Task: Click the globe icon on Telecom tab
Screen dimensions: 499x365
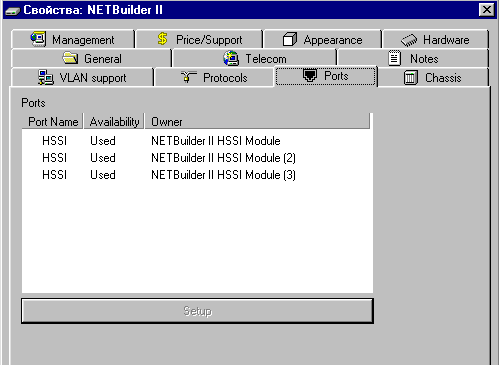Action: click(x=231, y=58)
